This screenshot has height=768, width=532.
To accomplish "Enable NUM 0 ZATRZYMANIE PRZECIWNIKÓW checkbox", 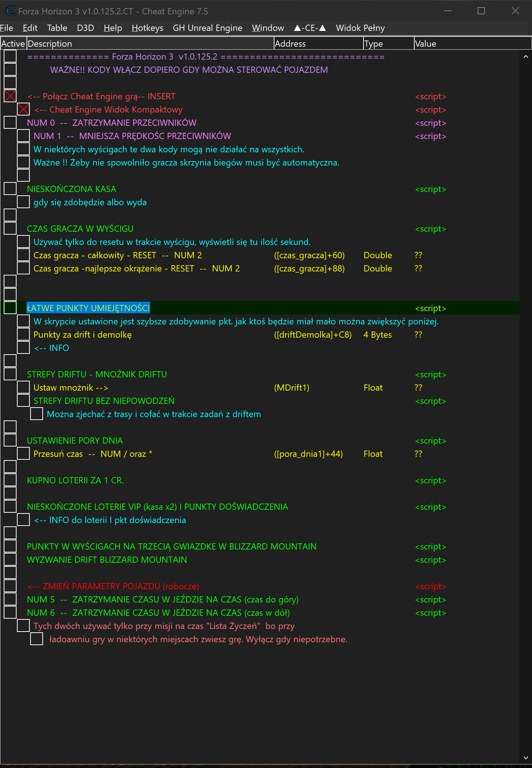I will 10,123.
